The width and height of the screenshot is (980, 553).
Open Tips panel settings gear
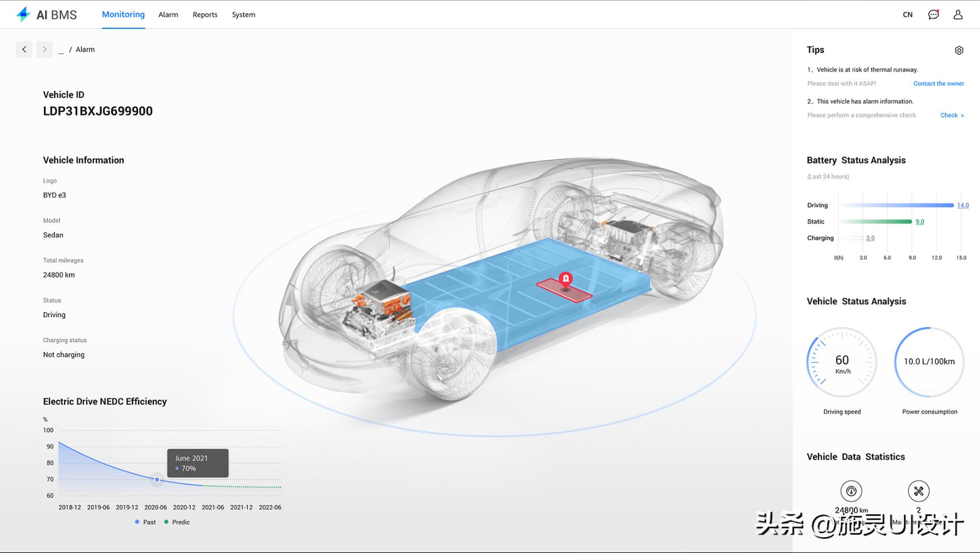(959, 50)
